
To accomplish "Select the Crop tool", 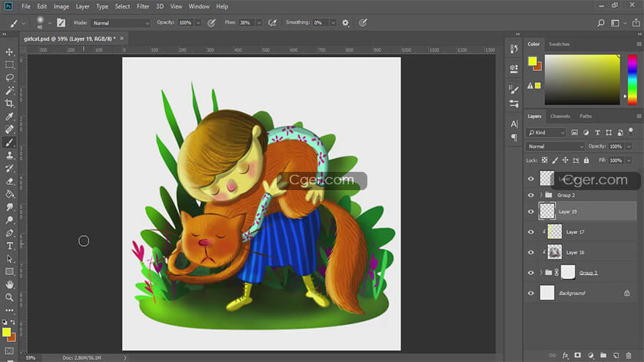I will [10, 103].
